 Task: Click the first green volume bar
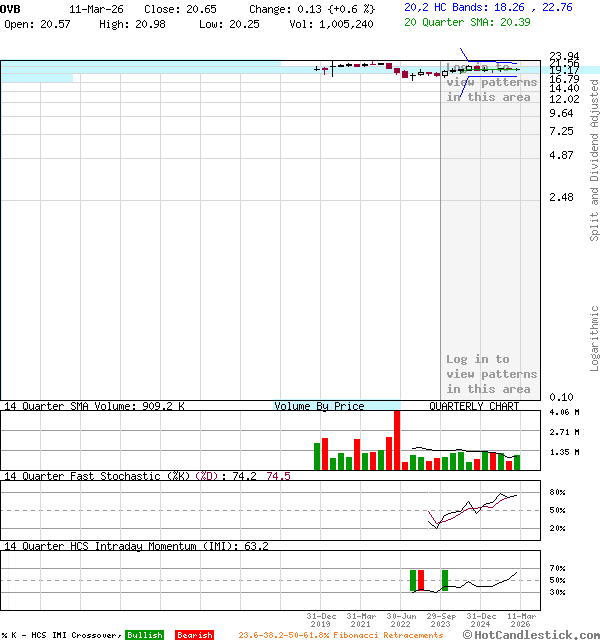(x=317, y=456)
